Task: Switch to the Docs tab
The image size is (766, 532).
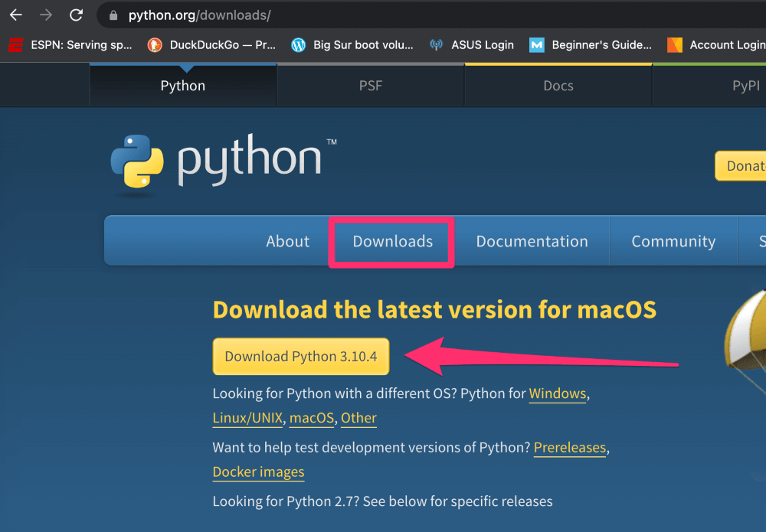Action: pyautogui.click(x=557, y=85)
